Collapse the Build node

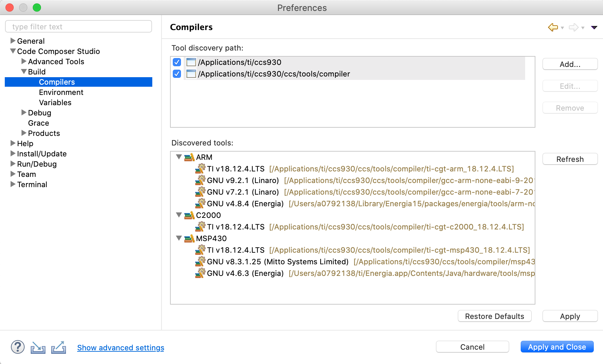click(24, 71)
